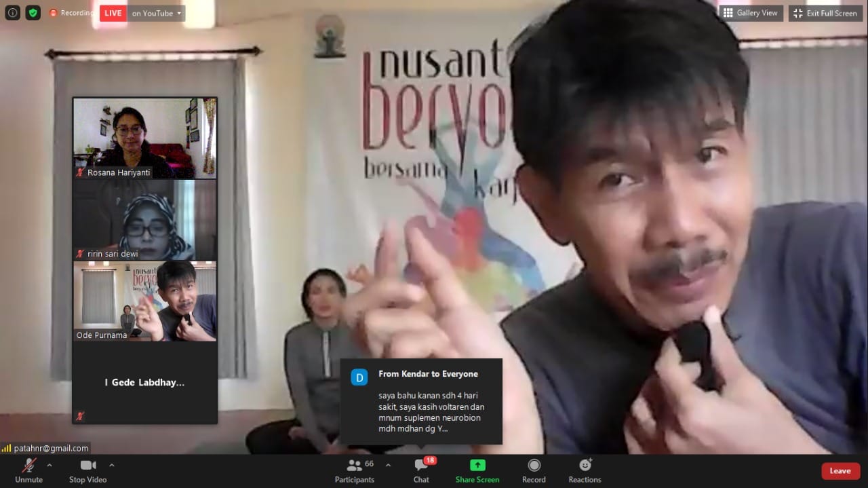Open the Chat panel
This screenshot has height=488, width=868.
421,470
